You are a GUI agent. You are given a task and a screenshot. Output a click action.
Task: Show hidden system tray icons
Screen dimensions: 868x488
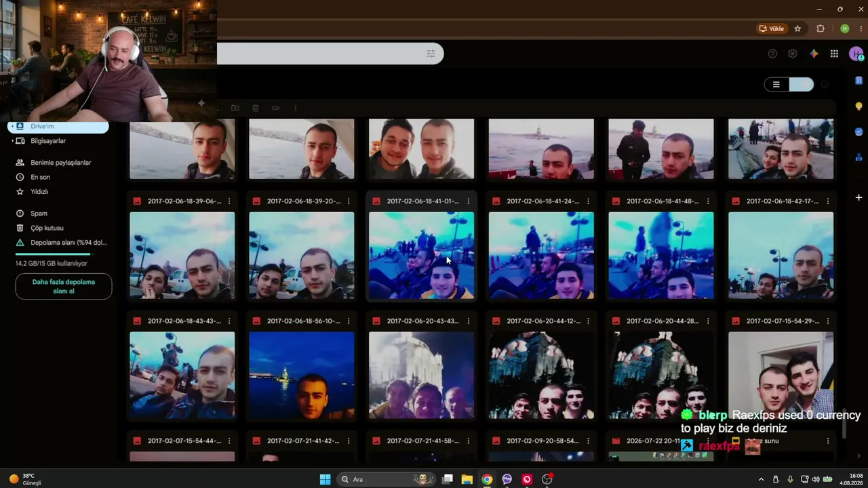point(761,479)
